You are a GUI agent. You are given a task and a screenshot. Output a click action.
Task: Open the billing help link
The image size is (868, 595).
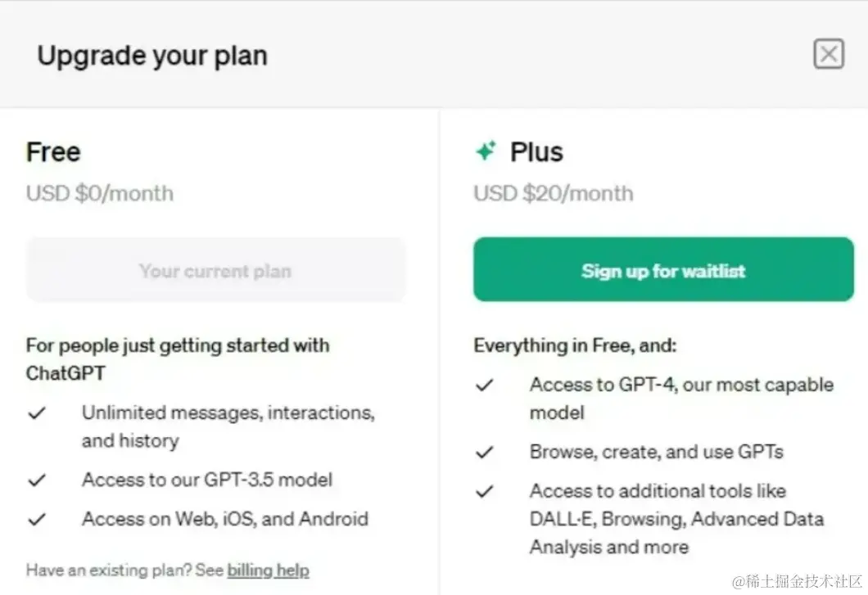point(268,570)
